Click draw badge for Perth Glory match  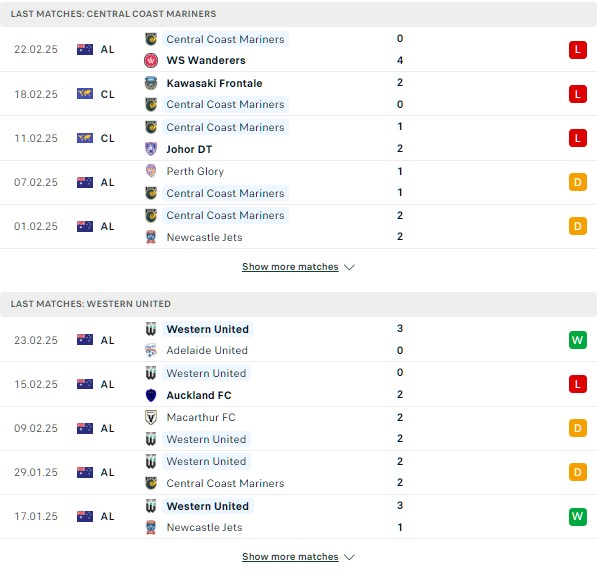pyautogui.click(x=578, y=182)
